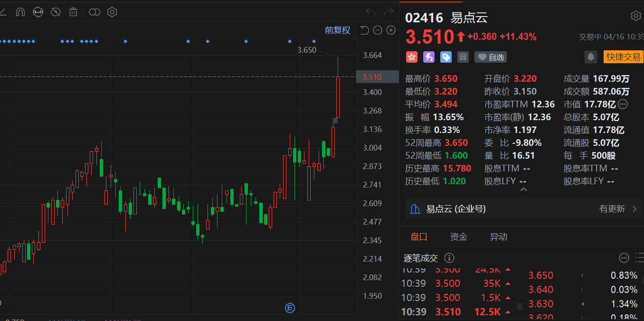644x321 pixels.
Task: Open the 前复权 adjustment dropdown
Action: tap(337, 30)
